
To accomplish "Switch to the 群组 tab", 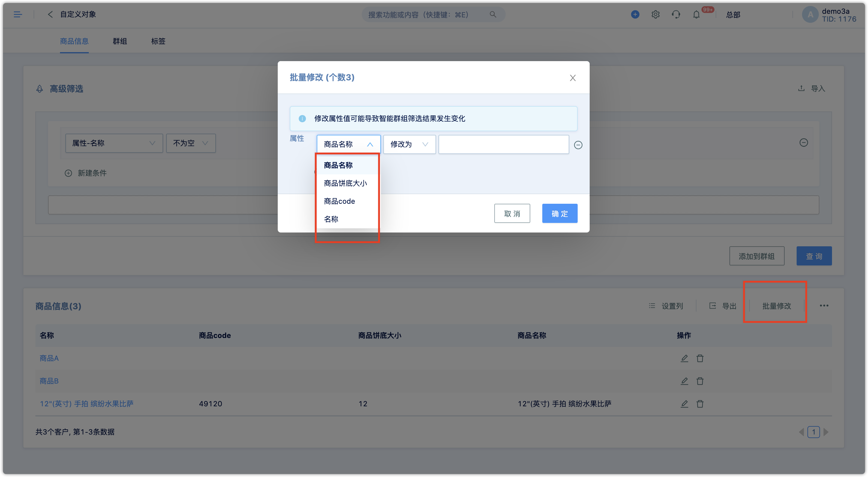I will tap(120, 41).
